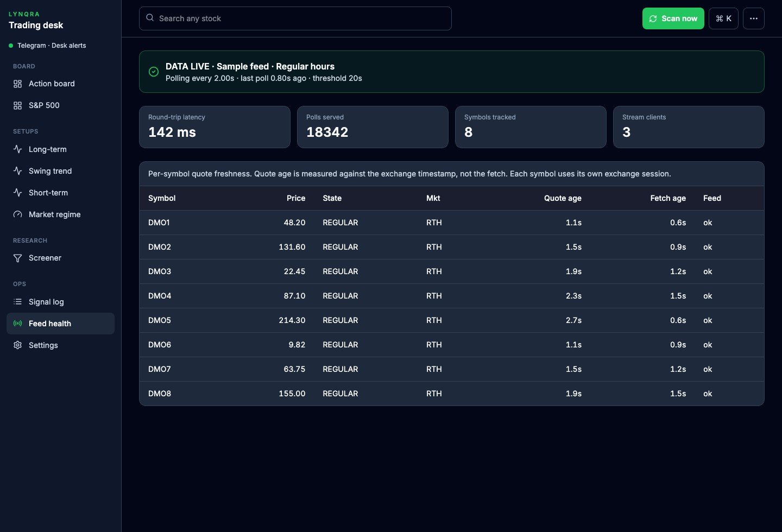Click the green Telegram status dot
The height and width of the screenshot is (532, 782).
tap(11, 46)
